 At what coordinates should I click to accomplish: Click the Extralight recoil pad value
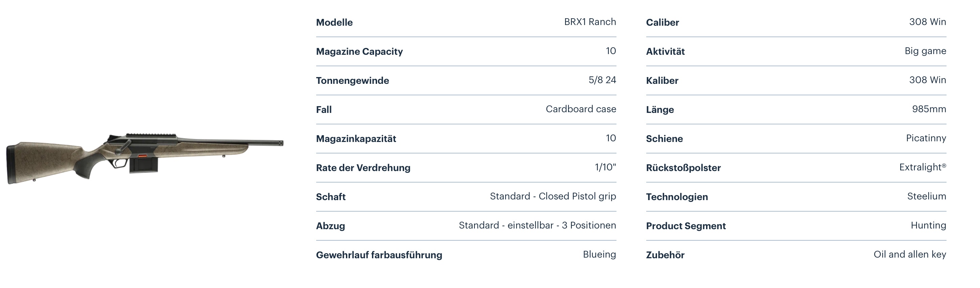[922, 167]
